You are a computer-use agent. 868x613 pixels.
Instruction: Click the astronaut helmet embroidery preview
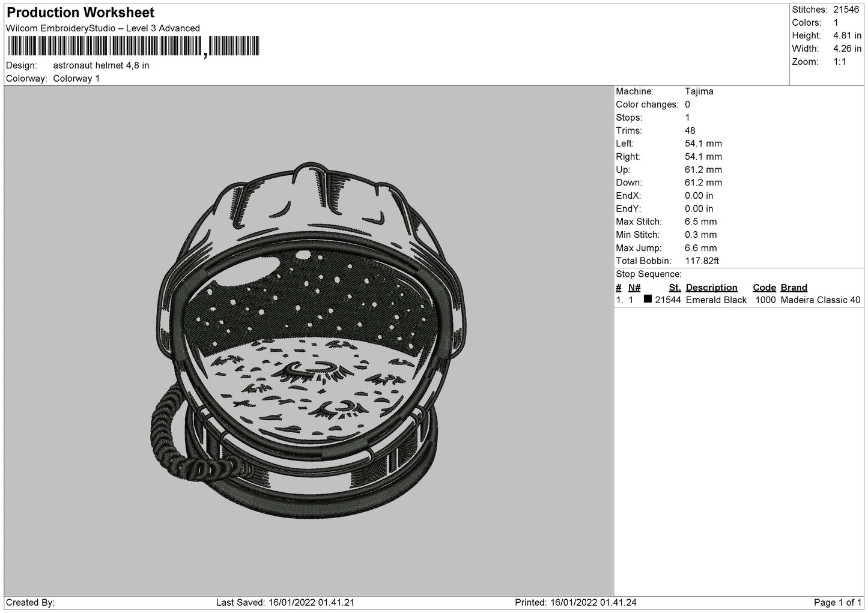pos(308,340)
